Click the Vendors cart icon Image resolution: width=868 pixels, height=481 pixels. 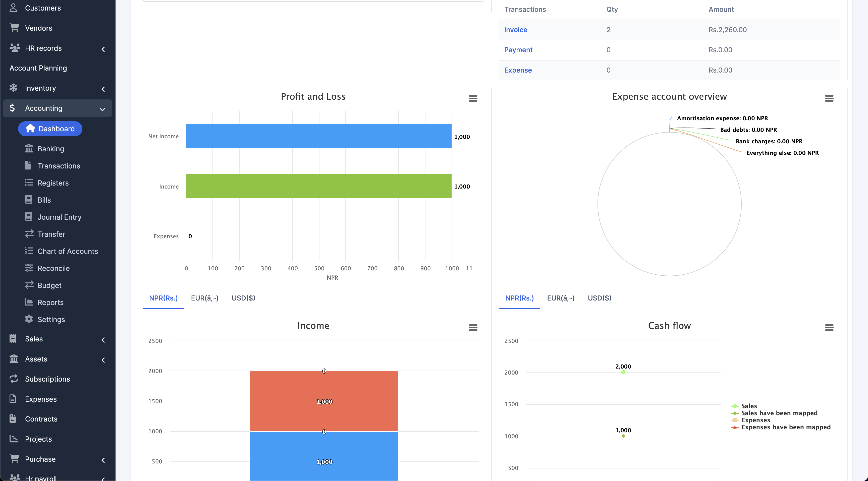click(14, 28)
